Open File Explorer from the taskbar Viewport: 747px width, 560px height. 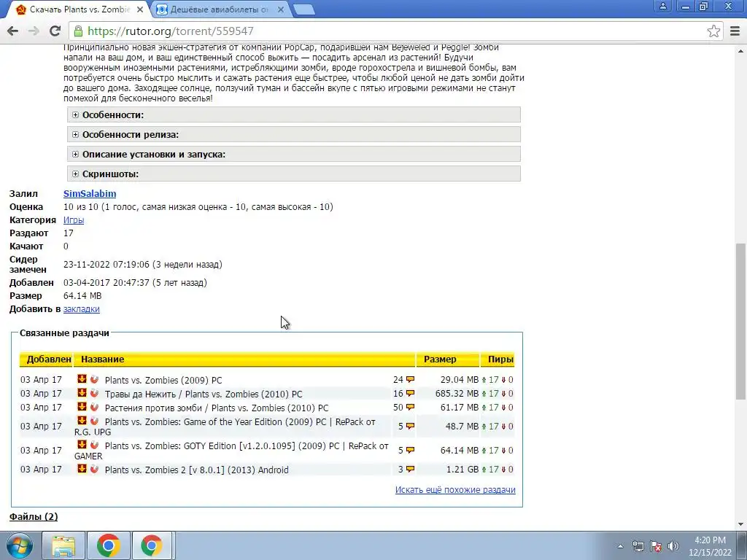click(x=63, y=545)
